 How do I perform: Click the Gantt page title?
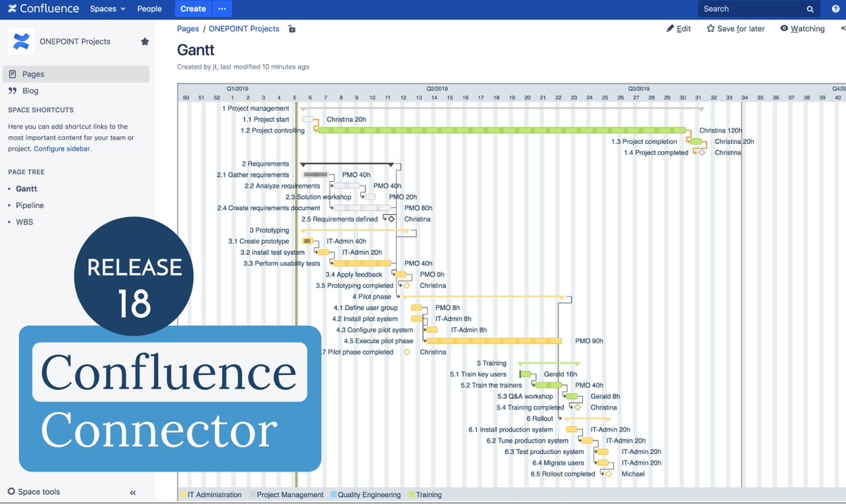pyautogui.click(x=196, y=50)
